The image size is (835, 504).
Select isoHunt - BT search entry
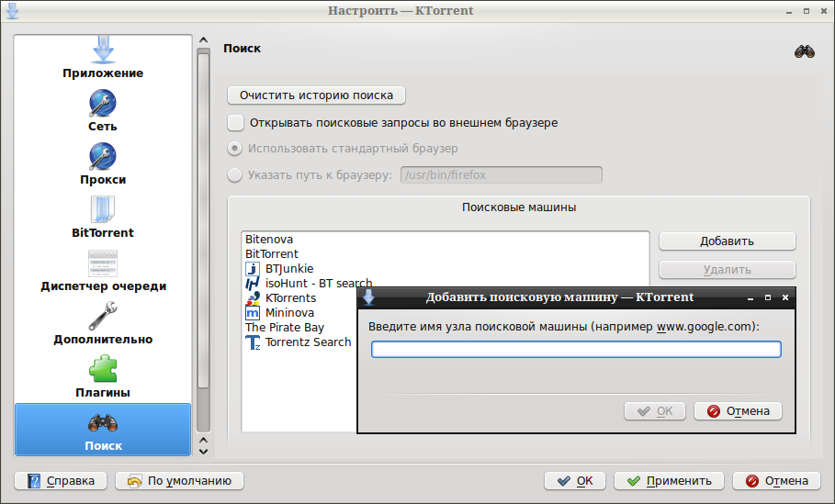[x=309, y=283]
